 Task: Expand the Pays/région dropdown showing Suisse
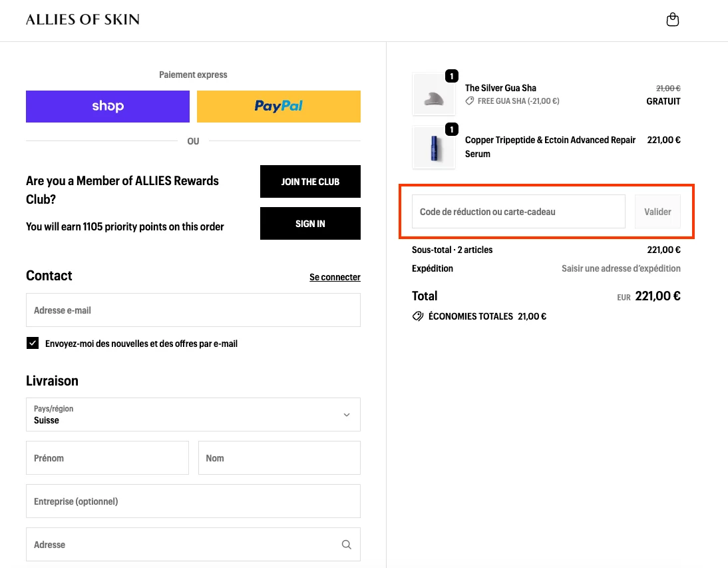click(193, 414)
